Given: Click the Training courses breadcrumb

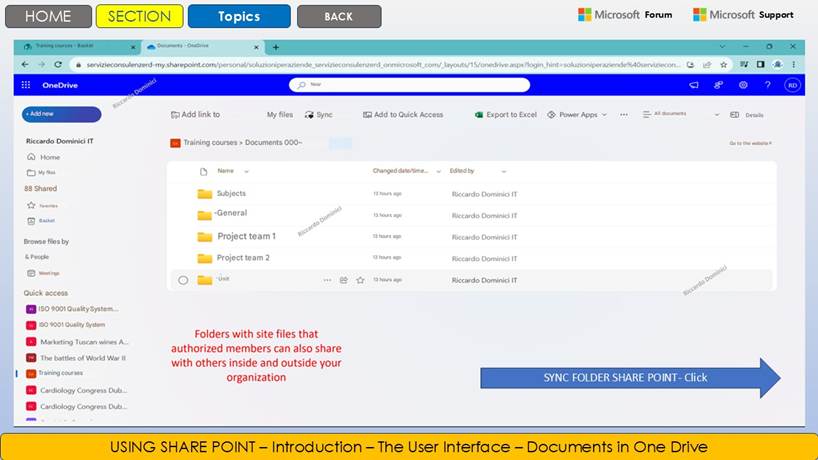Looking at the screenshot, I should click(x=211, y=142).
